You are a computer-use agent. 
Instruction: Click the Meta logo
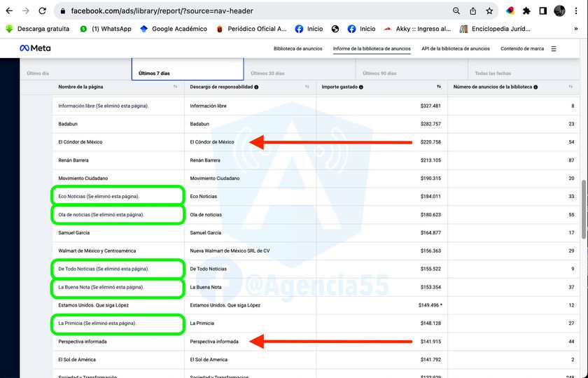35,48
